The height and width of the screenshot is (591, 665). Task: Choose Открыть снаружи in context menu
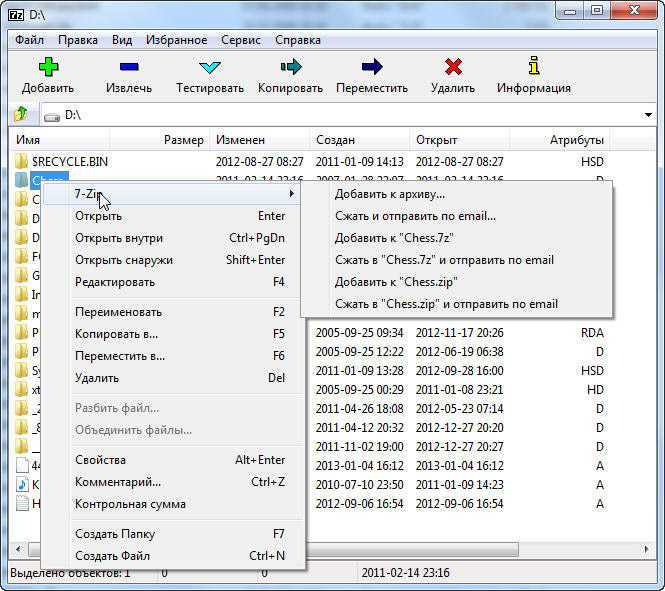(x=172, y=260)
